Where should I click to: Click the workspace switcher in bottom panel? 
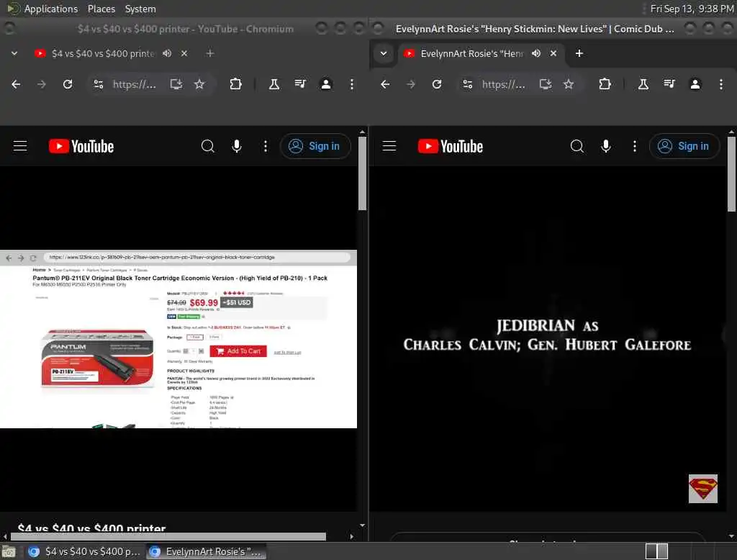(x=656, y=551)
